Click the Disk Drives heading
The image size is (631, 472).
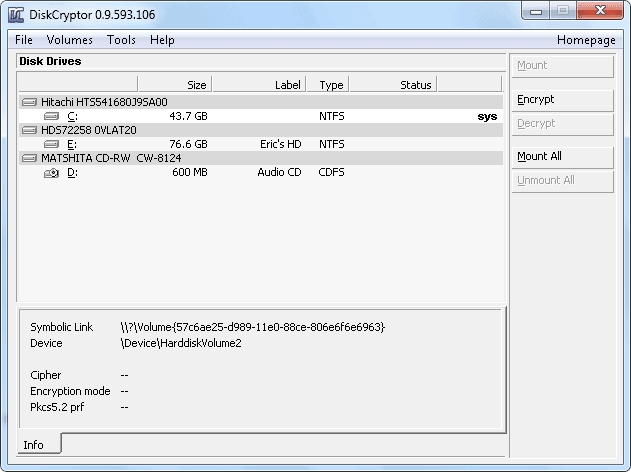(x=50, y=61)
